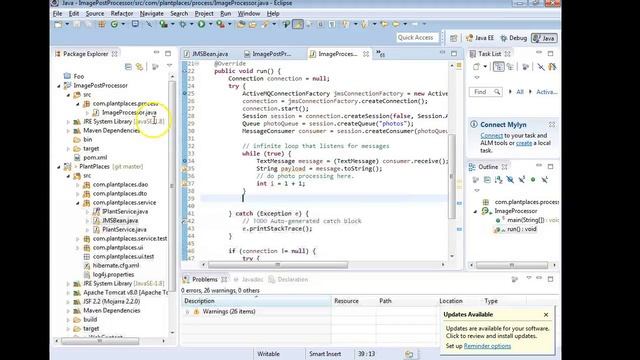
Task: Click the editor vertical scrollbar thumb
Action: pos(452,176)
